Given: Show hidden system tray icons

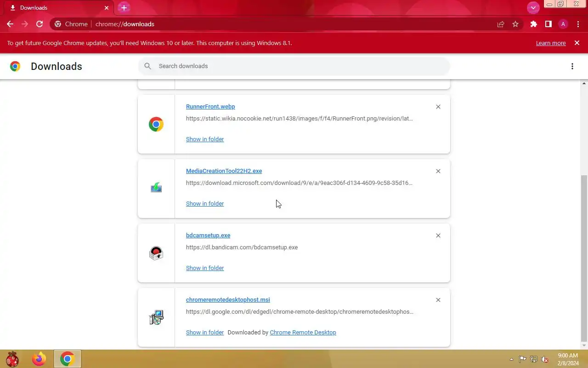Looking at the screenshot, I should (512, 359).
